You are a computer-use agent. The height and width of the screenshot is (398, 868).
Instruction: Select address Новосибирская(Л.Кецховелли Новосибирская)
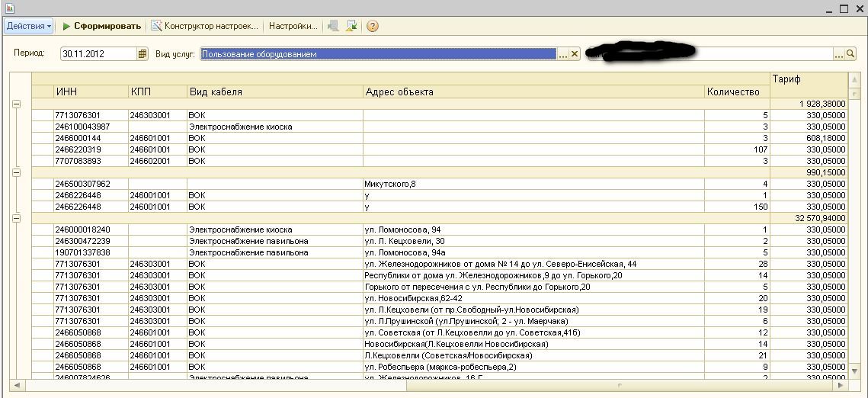click(533, 345)
